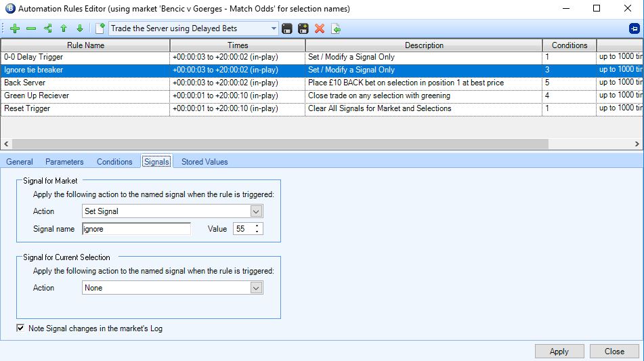Click the horizontal scrollbar thumb of rules grid

pyautogui.click(x=280, y=144)
